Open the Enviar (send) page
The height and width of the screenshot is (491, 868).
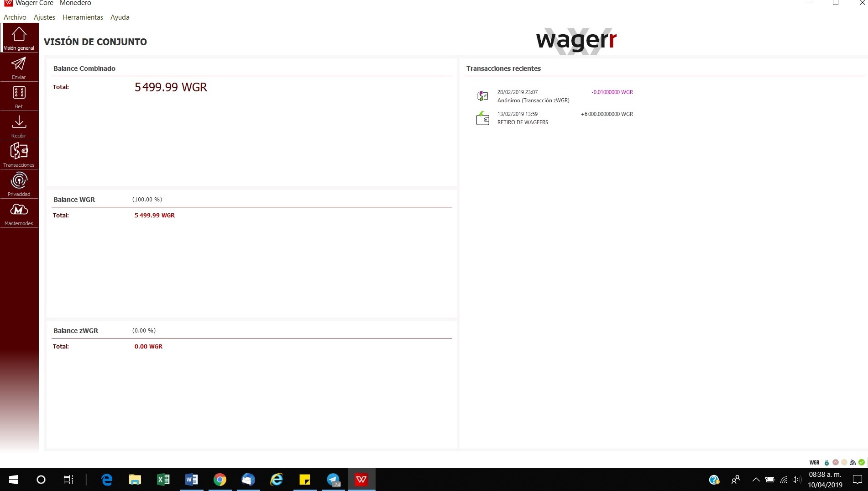[19, 68]
